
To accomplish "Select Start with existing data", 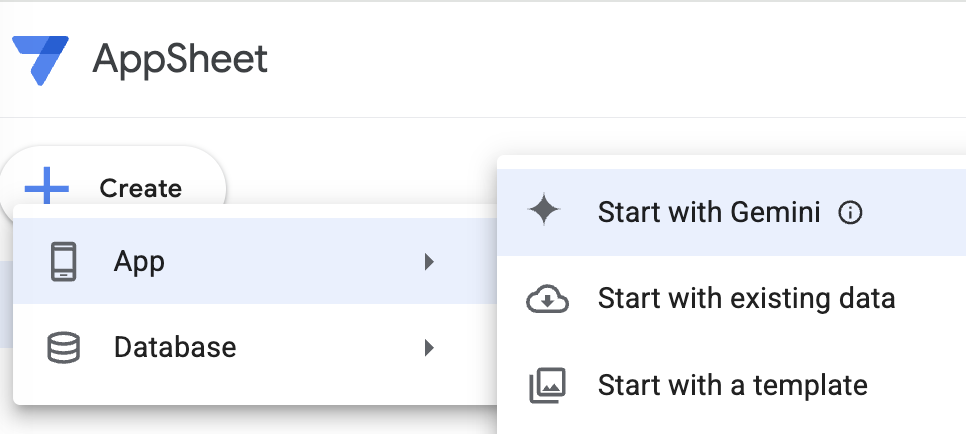I will pyautogui.click(x=745, y=298).
